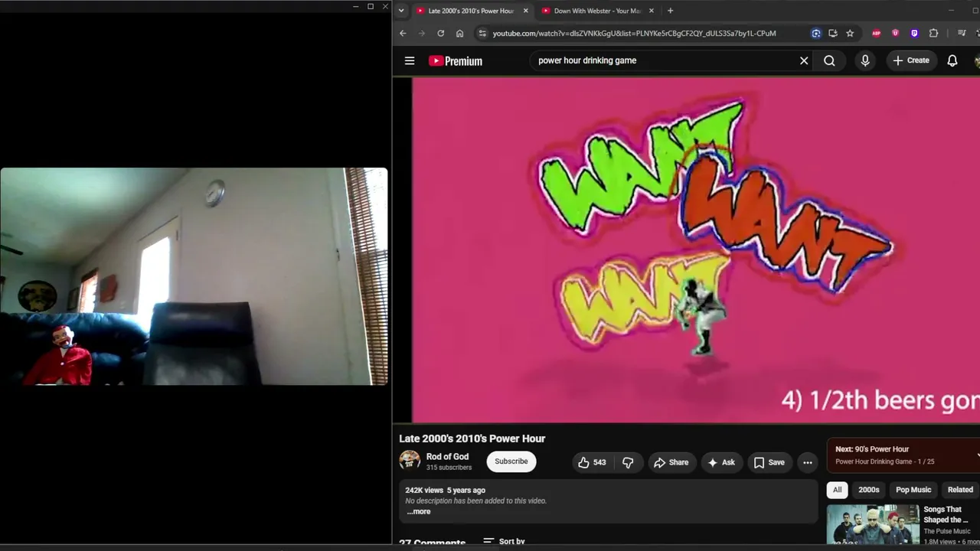Viewport: 980px width, 551px height.
Task: Open Songs That Shaped the video thumbnail
Action: coord(873,525)
